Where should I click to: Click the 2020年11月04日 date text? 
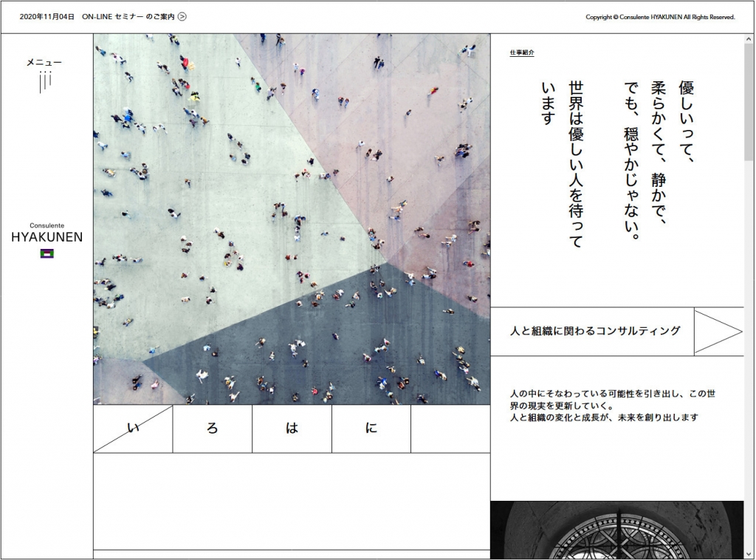click(x=47, y=17)
